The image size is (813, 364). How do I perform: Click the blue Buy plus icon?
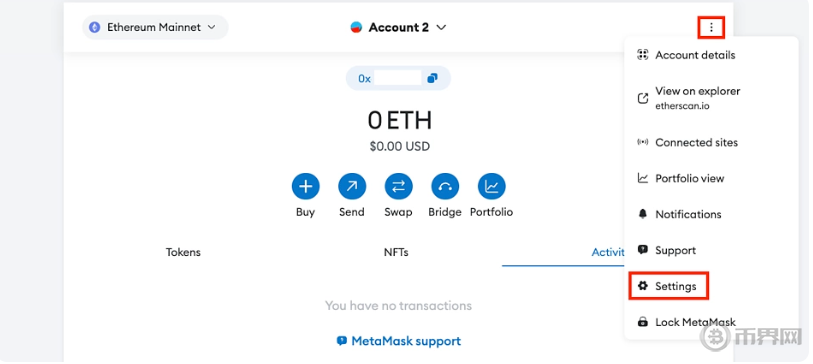coord(305,187)
